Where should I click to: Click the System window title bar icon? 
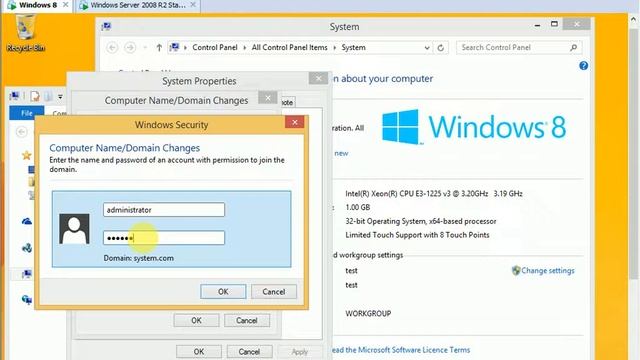[107, 27]
